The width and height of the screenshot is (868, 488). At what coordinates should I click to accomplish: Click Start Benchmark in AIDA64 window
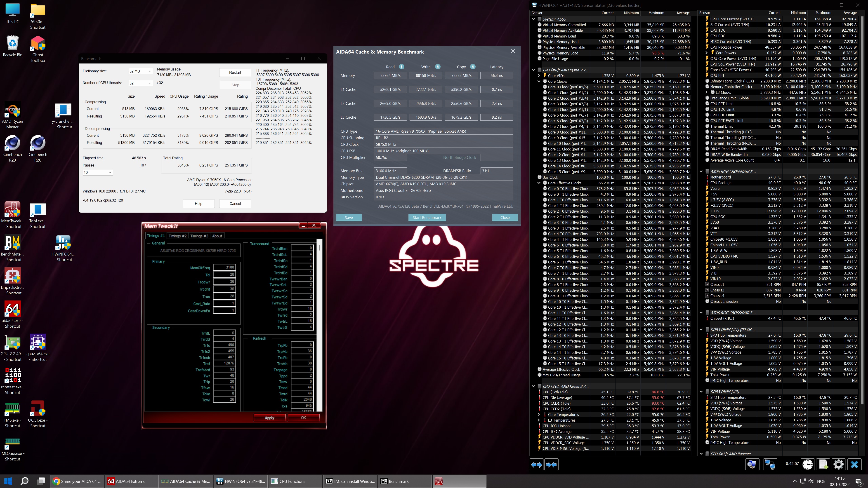point(427,218)
